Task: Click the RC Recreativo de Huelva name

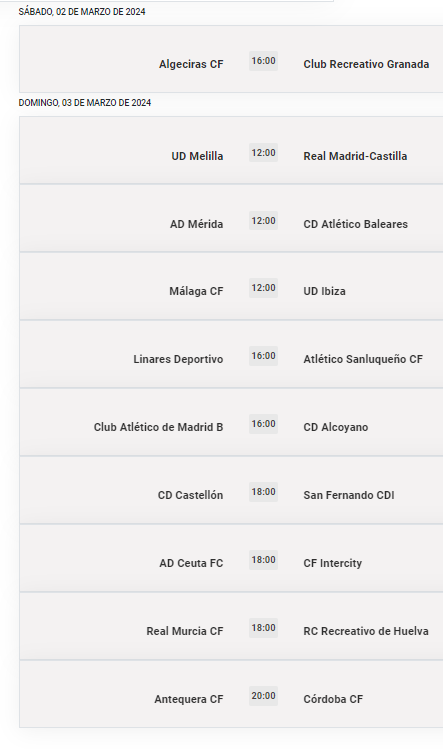Action: coord(366,631)
